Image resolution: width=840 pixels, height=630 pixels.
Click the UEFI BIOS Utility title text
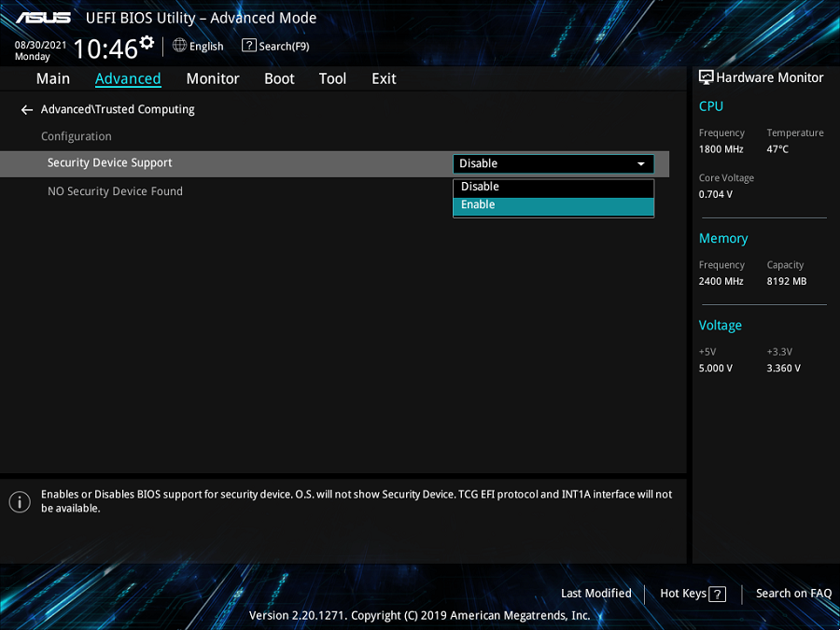point(201,19)
